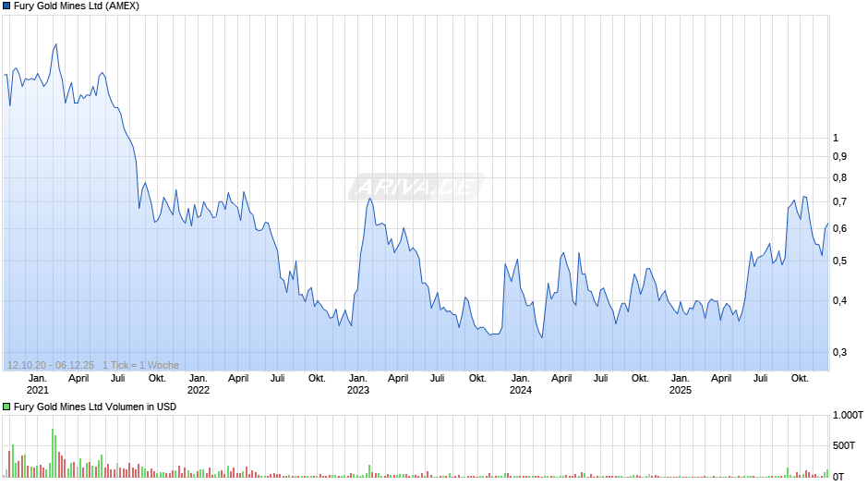Screen dimensions: 868x486
Task: Click the 'Jan. 2024' axis label
Action: (x=521, y=384)
